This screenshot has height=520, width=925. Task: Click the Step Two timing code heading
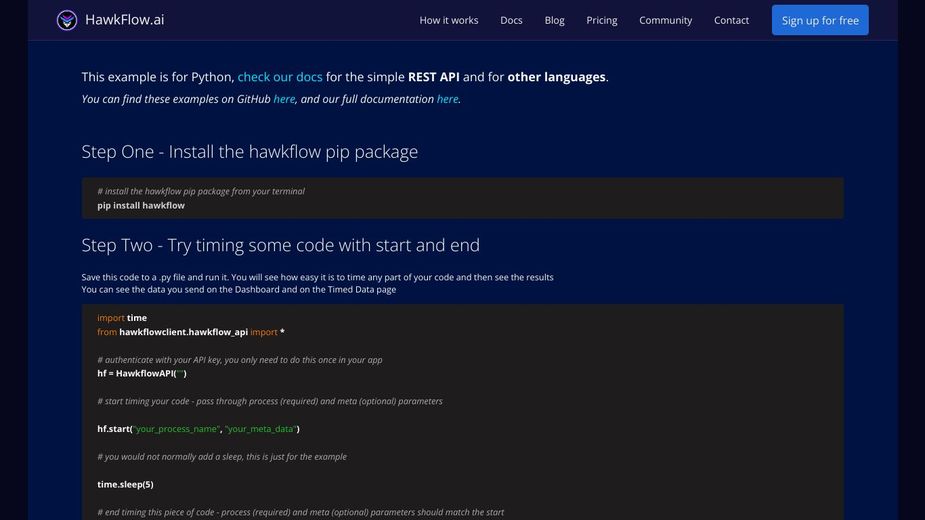pos(280,245)
